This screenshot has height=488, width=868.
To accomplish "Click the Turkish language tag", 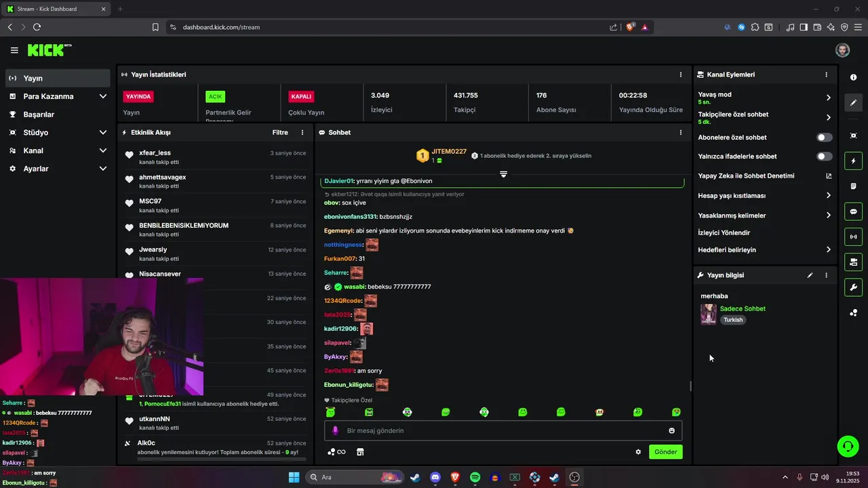I will tap(732, 320).
